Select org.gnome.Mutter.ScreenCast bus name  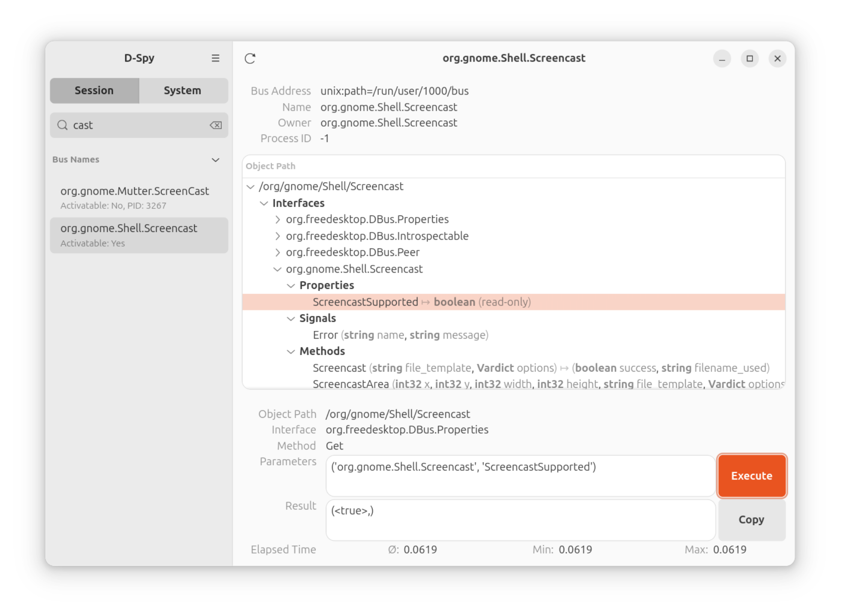coord(139,197)
